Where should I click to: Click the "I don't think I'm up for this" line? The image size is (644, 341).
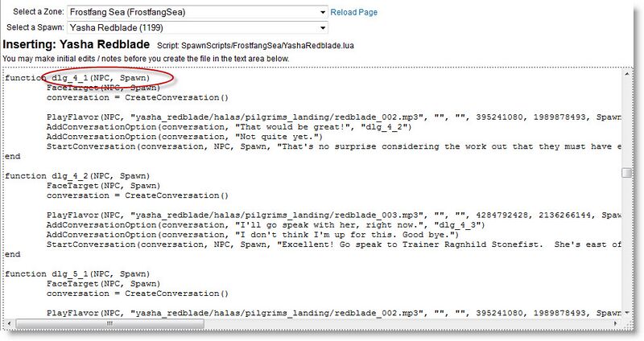point(253,235)
